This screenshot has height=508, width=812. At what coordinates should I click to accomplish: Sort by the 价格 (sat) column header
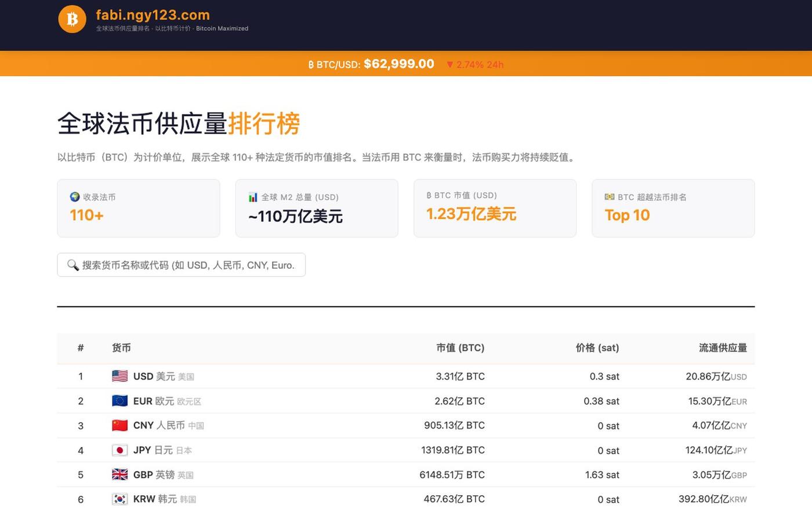coord(597,348)
